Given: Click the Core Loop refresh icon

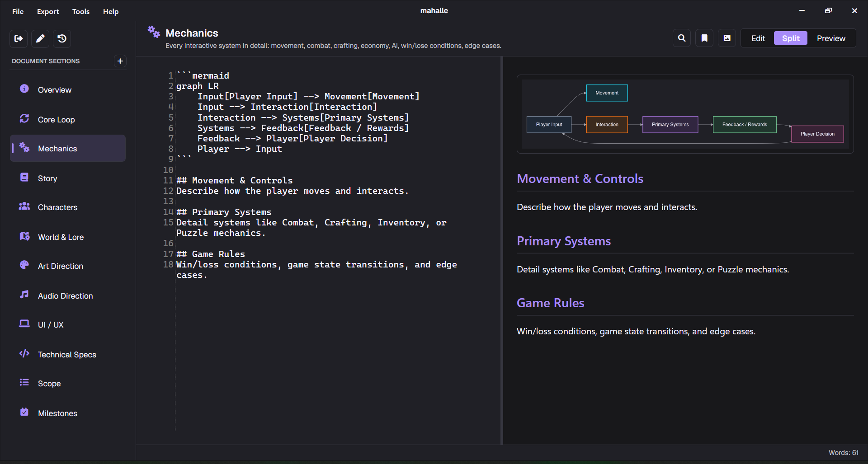Looking at the screenshot, I should click(x=24, y=119).
